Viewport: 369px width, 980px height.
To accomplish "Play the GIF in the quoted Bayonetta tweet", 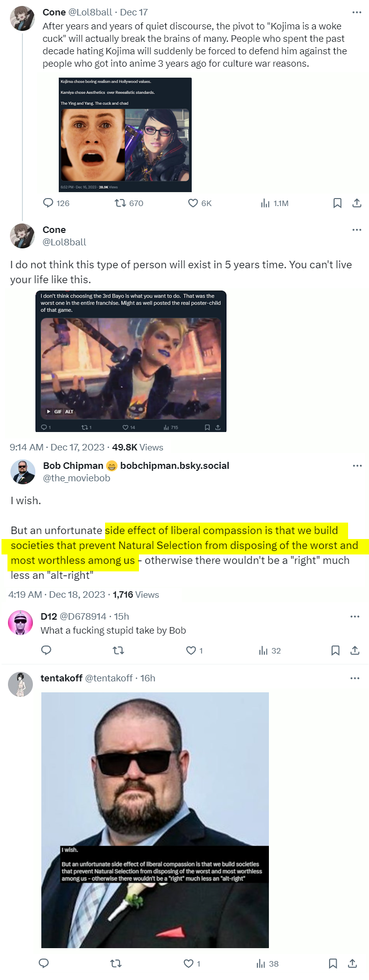I will (49, 412).
